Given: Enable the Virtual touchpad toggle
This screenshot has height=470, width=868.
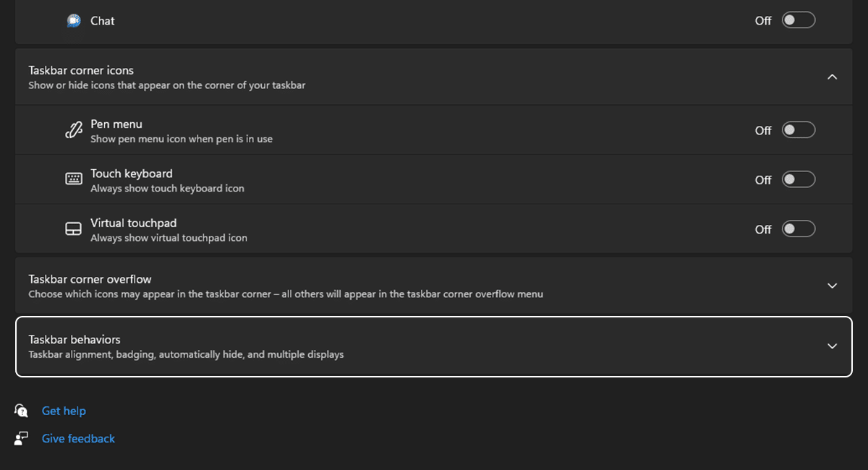Looking at the screenshot, I should pos(799,229).
